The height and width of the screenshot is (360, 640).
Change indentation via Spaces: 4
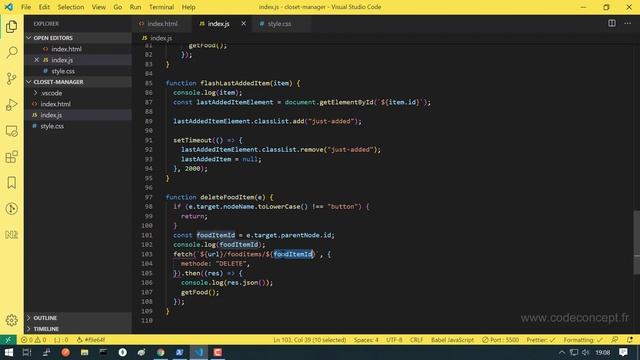click(x=366, y=340)
